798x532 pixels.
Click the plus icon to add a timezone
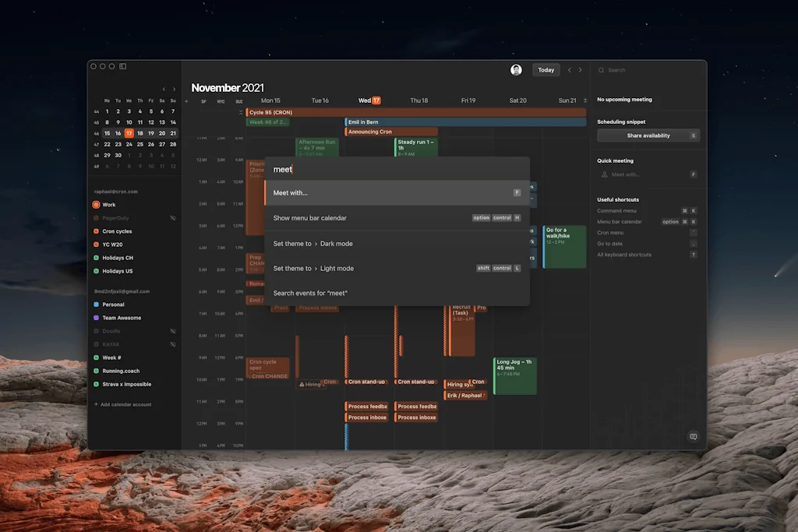coord(186,101)
